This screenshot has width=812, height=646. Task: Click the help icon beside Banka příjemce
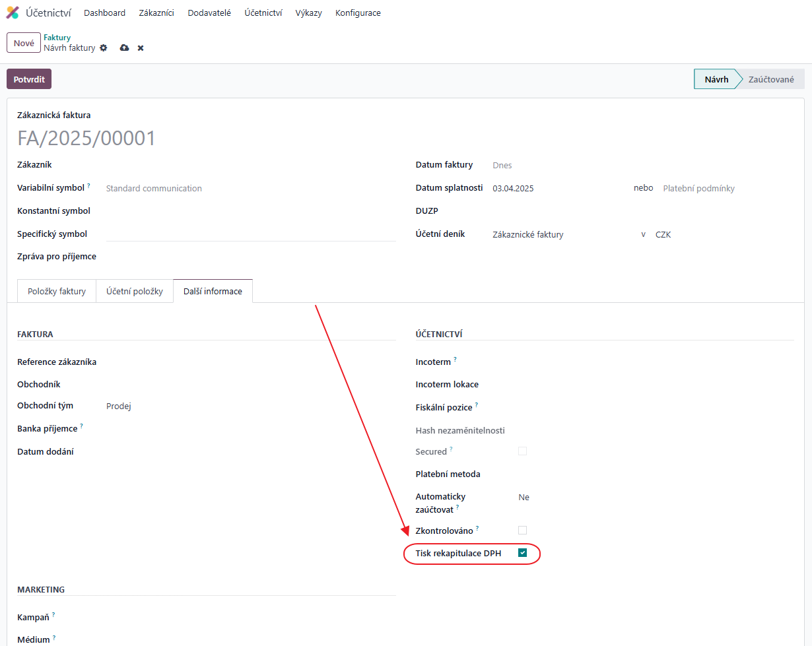tap(82, 426)
